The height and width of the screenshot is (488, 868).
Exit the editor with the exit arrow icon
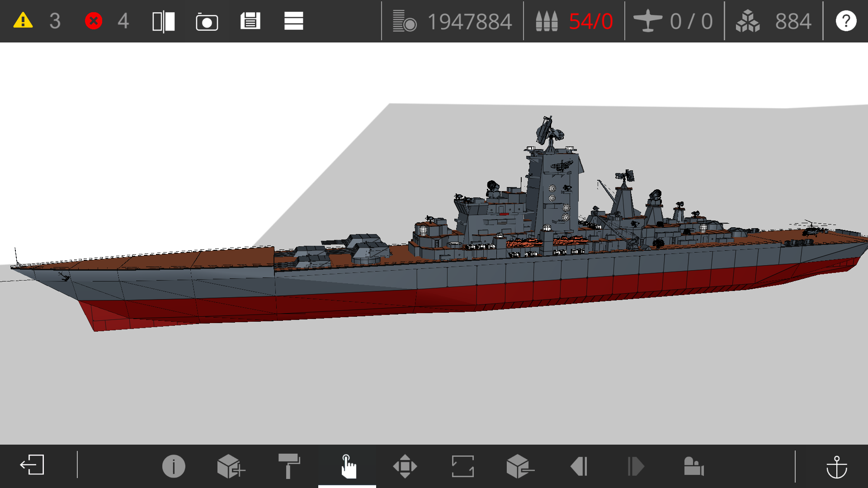click(x=32, y=465)
